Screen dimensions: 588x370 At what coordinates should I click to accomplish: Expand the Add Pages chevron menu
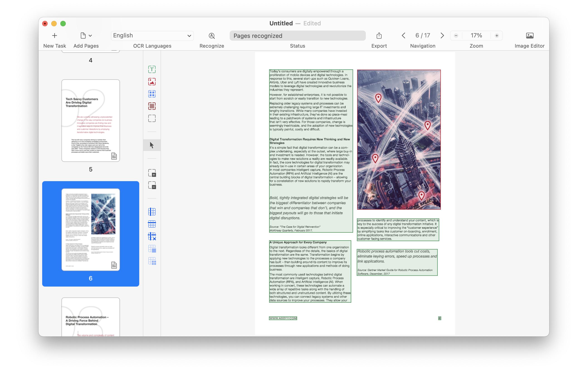tap(90, 36)
